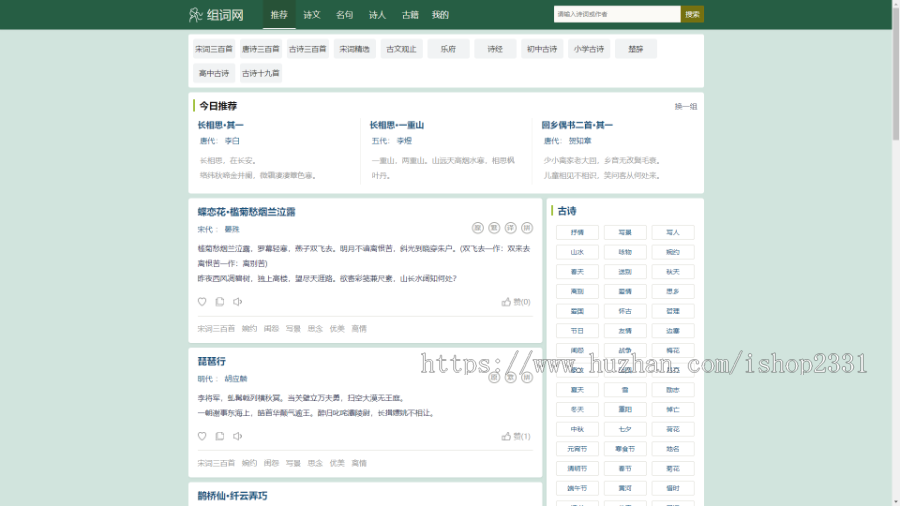The width and height of the screenshot is (900, 506).
Task: Open the 诗文 navigation tab
Action: pyautogui.click(x=312, y=15)
